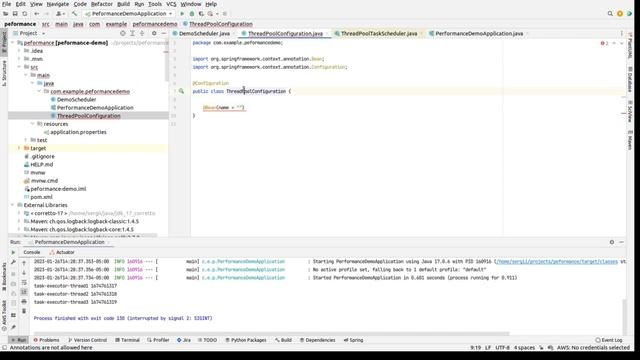Hide the Project panel with the minus icon
This screenshot has height=360, width=640.
point(163,33)
